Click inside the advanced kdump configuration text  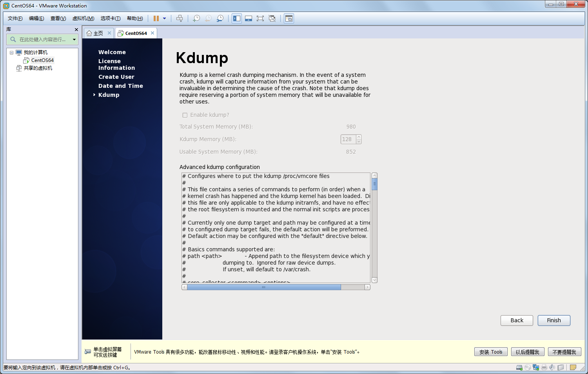[276, 227]
